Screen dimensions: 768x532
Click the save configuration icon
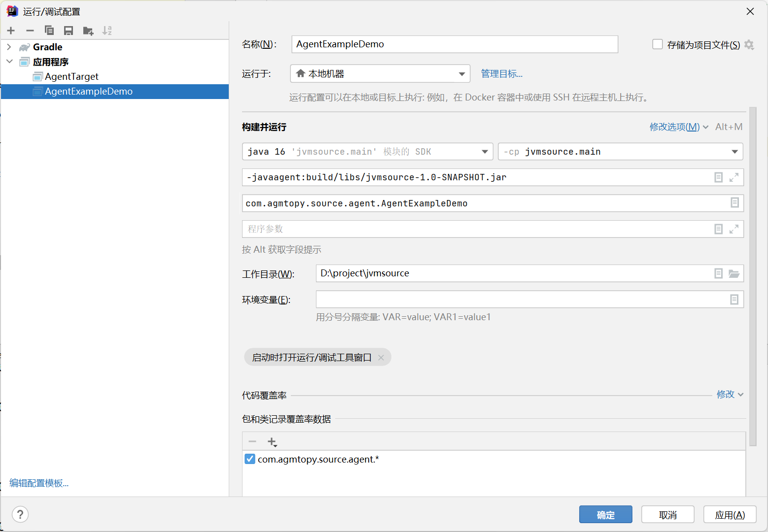[x=69, y=31]
